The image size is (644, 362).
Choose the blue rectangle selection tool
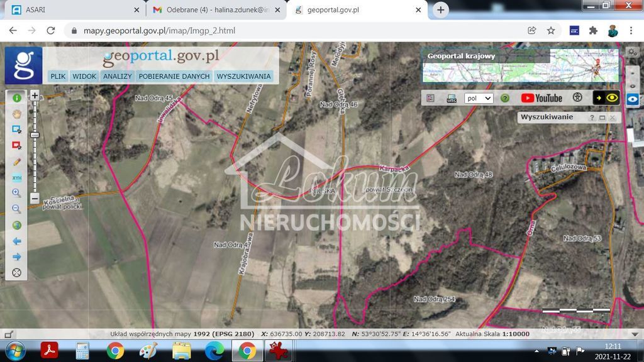(x=16, y=129)
